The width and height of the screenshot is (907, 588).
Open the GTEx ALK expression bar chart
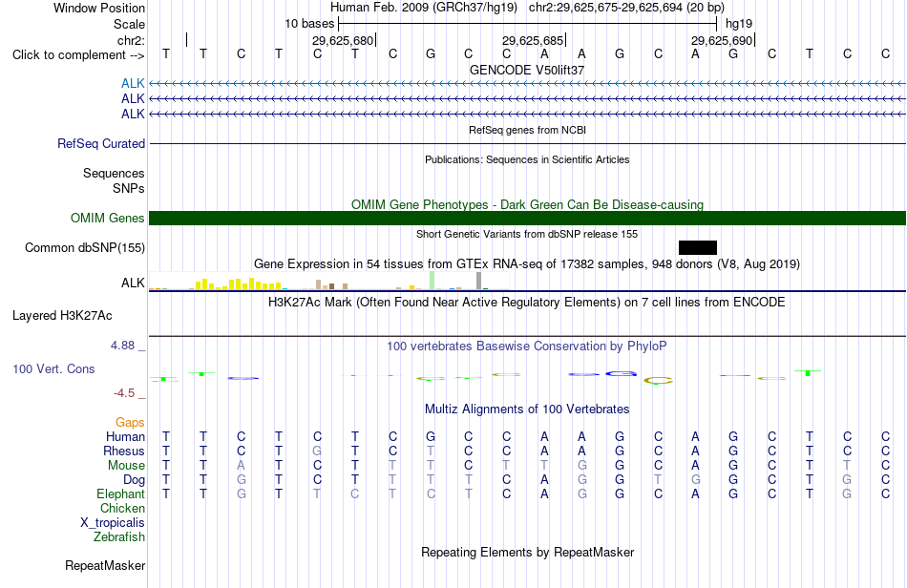(x=329, y=282)
